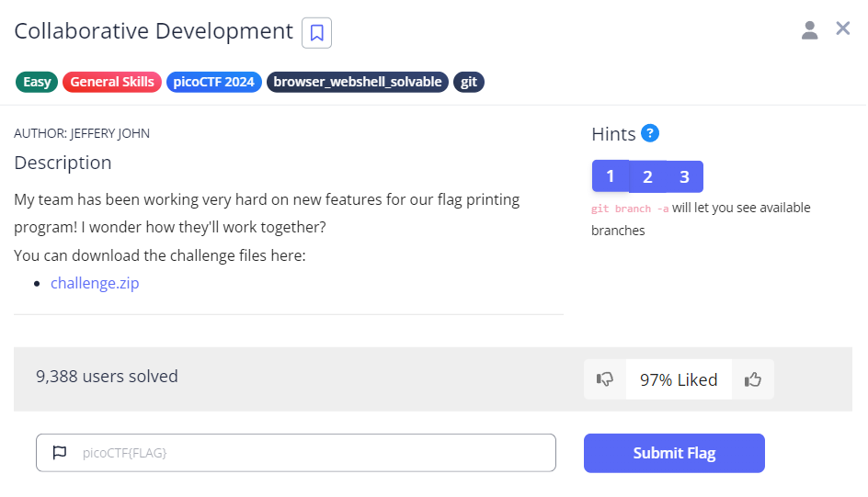
Task: Bookmark the Collaborative Development challenge
Action: pyautogui.click(x=316, y=33)
